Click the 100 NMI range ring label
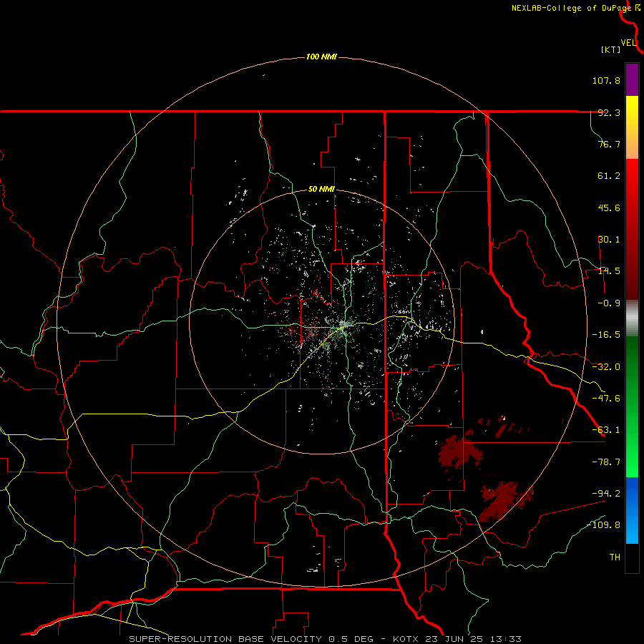644x644 pixels. pyautogui.click(x=321, y=57)
